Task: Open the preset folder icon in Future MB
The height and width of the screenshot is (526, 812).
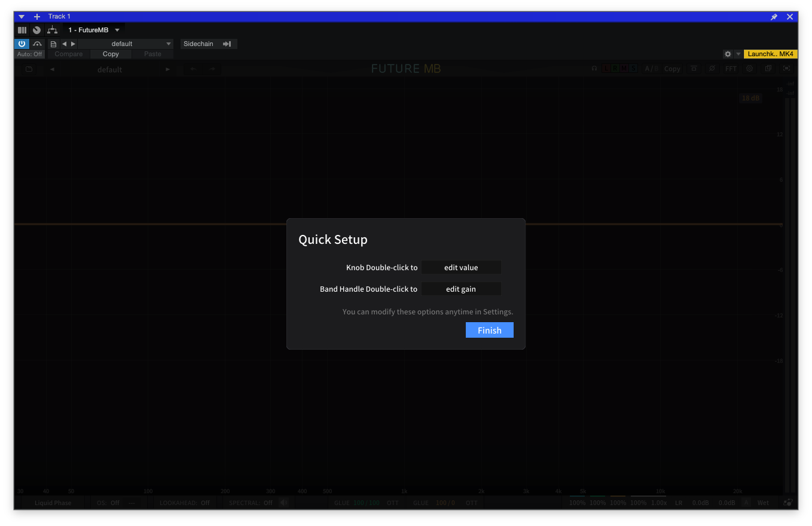Action: click(29, 69)
